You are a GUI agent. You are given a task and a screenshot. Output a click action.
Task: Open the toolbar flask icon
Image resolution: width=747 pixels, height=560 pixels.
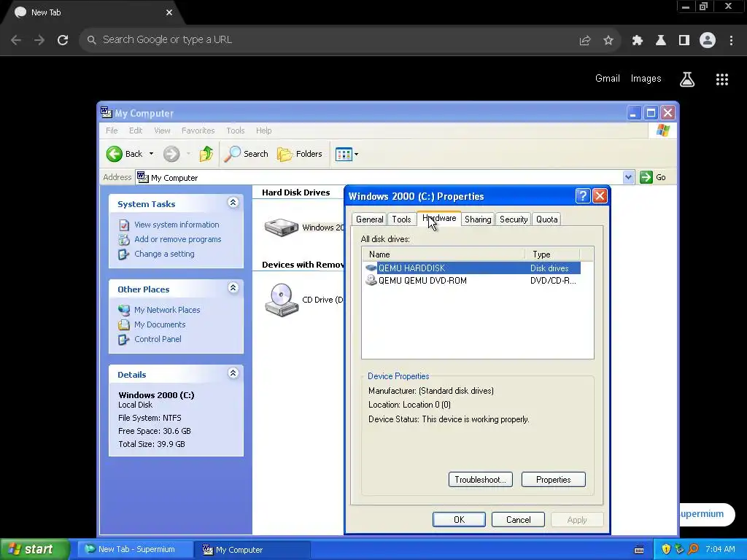point(661,40)
